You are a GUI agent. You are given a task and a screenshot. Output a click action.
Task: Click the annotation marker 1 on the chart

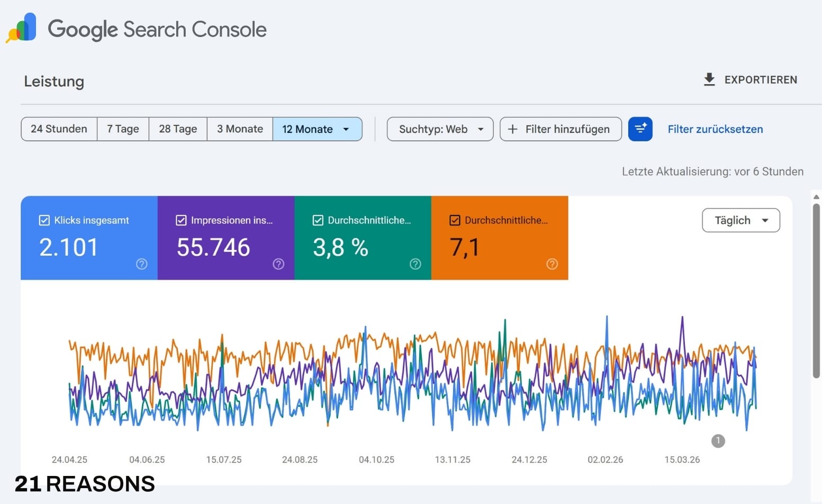tap(718, 440)
